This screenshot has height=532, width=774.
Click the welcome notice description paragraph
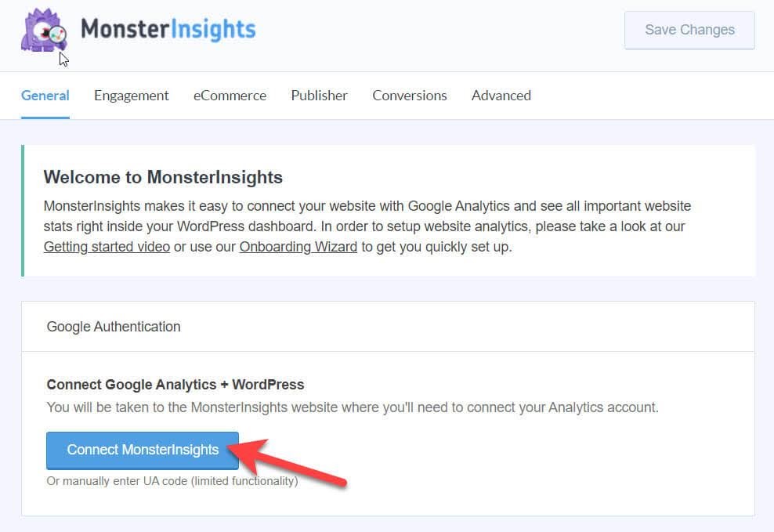(367, 226)
